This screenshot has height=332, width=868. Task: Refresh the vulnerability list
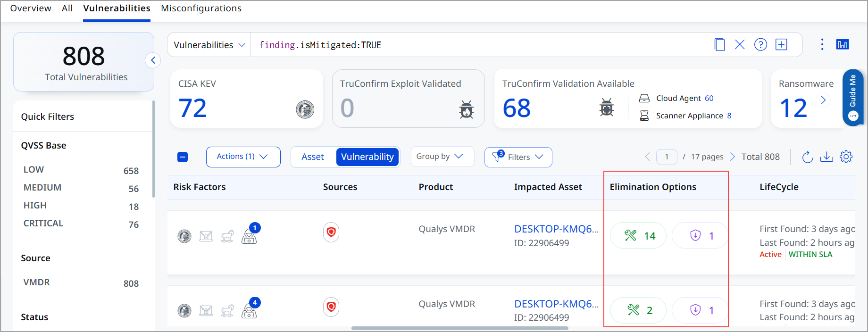tap(807, 157)
